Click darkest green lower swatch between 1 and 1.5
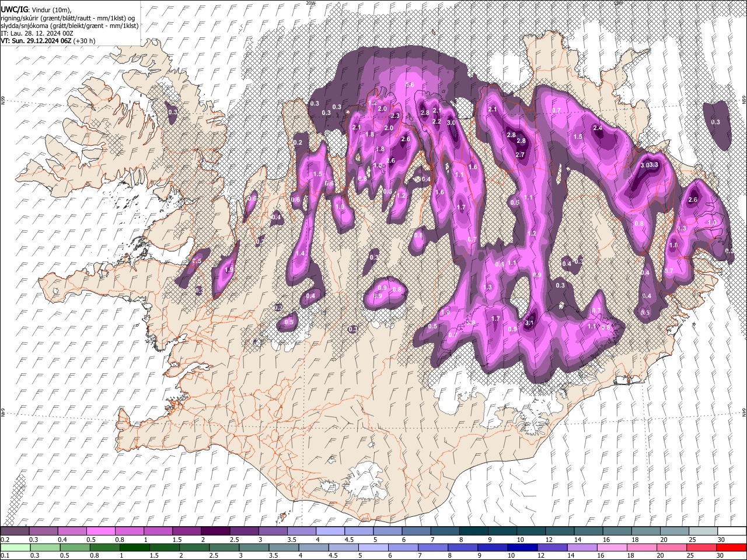The width and height of the screenshot is (747, 560). tap(135, 547)
